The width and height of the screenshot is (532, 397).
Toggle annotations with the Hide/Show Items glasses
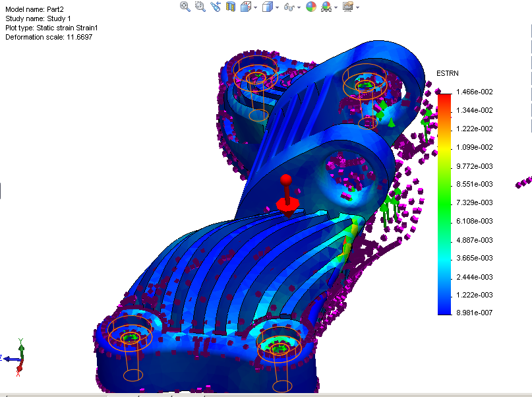point(290,7)
